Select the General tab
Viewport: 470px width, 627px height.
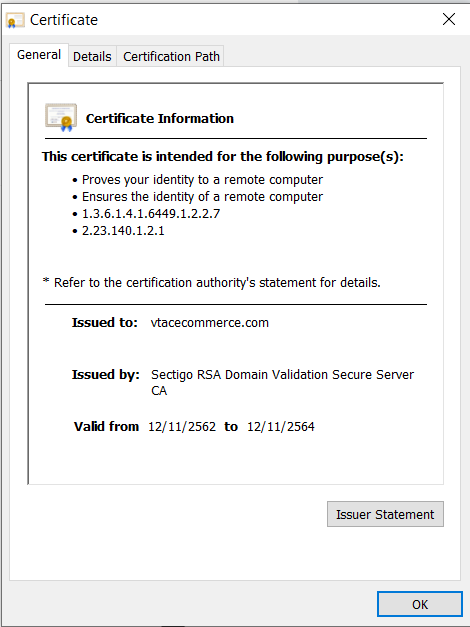coord(39,55)
